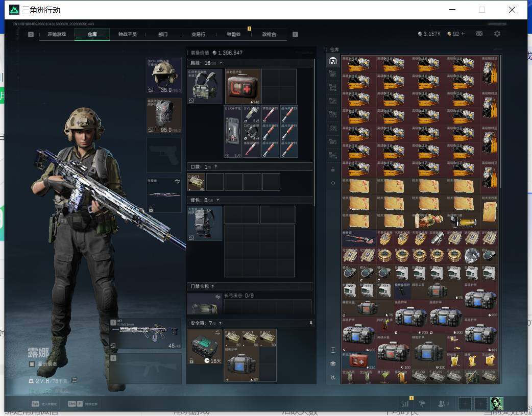The height and width of the screenshot is (416, 532).
Task: Select the yellow canister item in warehouse
Action: [x=464, y=221]
